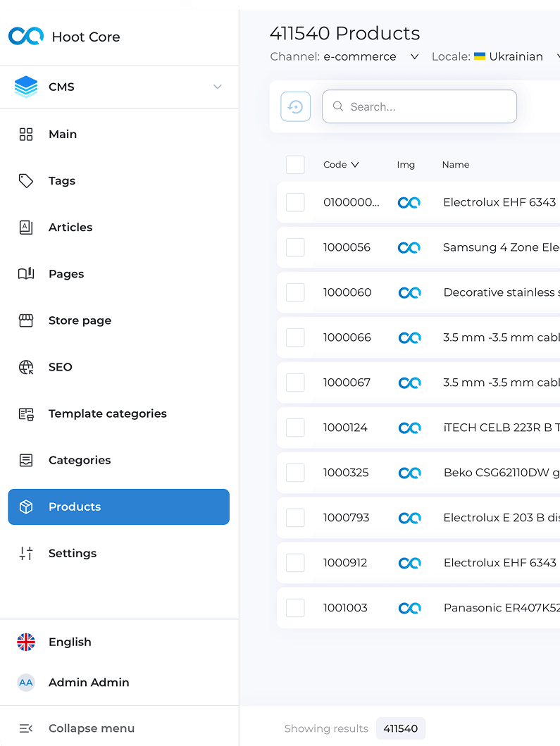Open product Samsung 4 Zone Ele...
The height and width of the screenshot is (746, 560).
click(501, 247)
